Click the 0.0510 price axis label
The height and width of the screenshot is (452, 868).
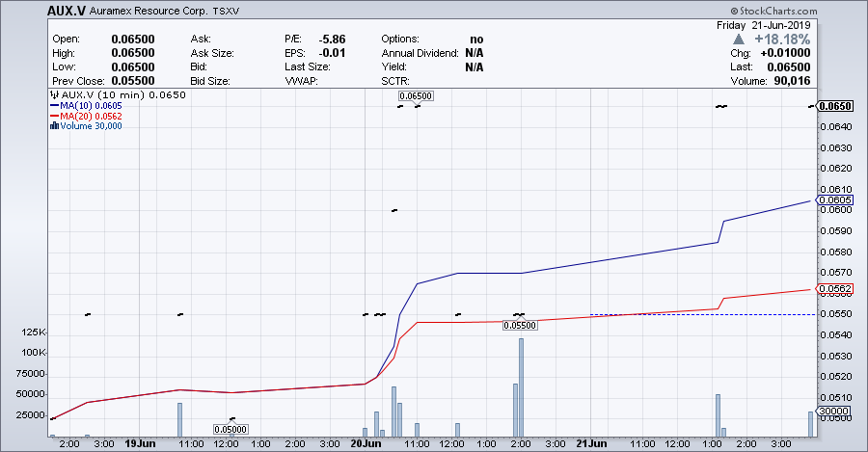(836, 398)
